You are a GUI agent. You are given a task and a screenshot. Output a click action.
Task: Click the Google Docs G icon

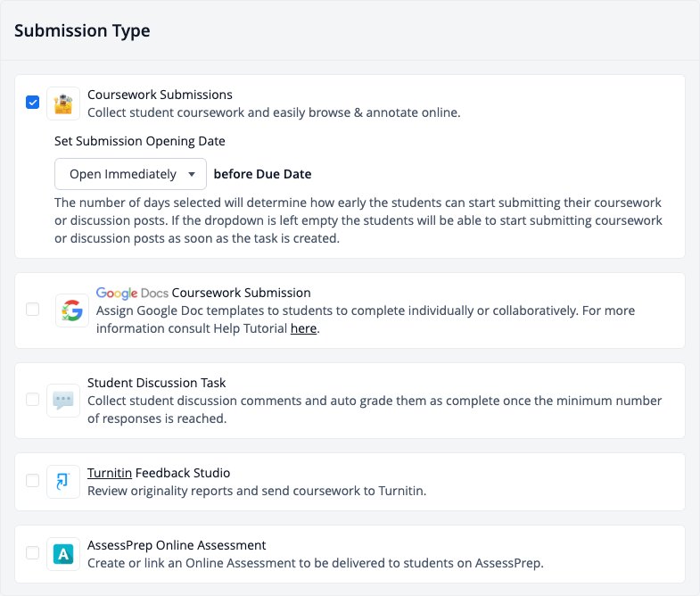pyautogui.click(x=72, y=310)
